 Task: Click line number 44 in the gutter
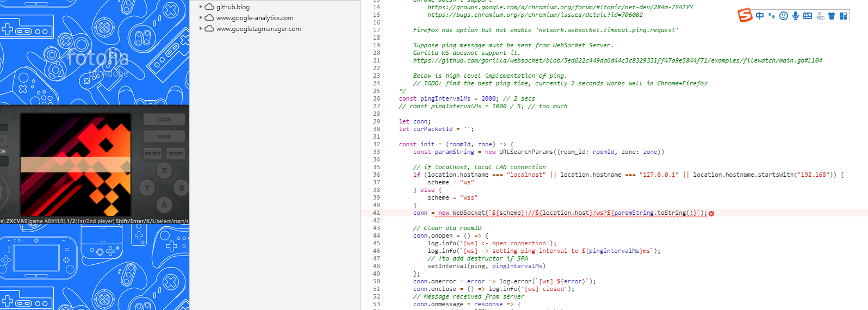(376, 235)
